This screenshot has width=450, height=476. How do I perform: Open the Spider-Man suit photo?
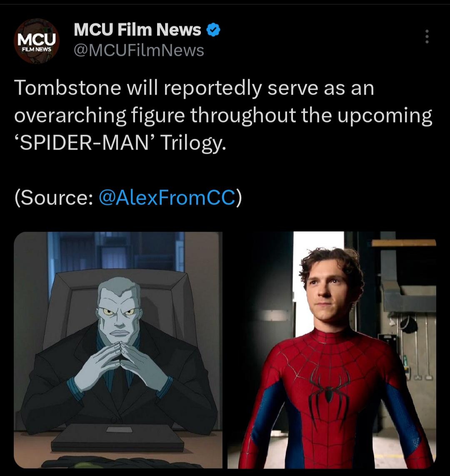[332, 350]
